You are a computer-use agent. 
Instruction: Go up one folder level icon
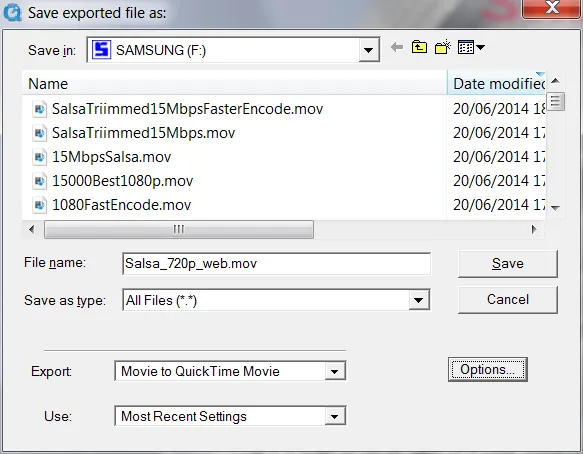pyautogui.click(x=419, y=47)
